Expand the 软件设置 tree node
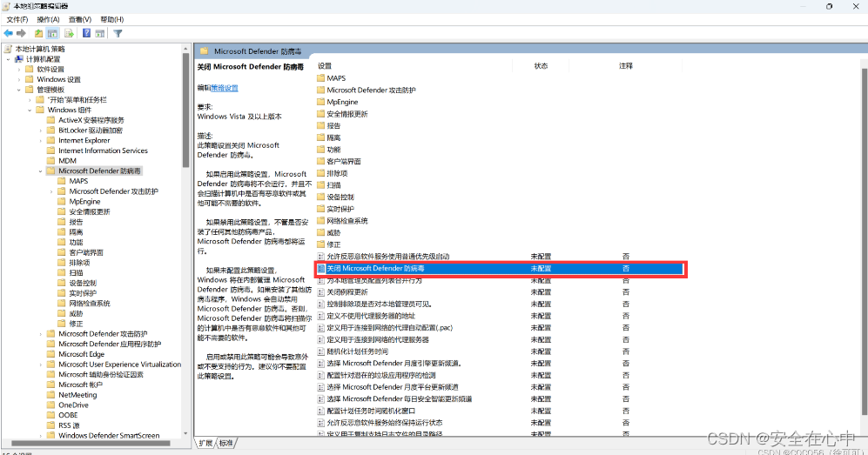 pos(19,69)
